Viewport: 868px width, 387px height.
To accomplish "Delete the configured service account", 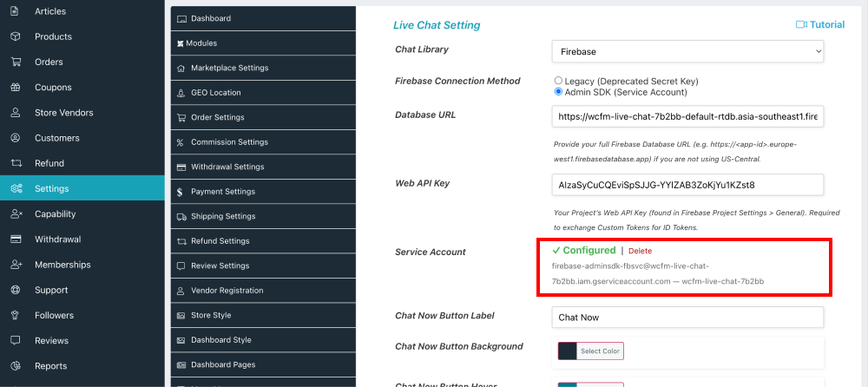I will (640, 251).
